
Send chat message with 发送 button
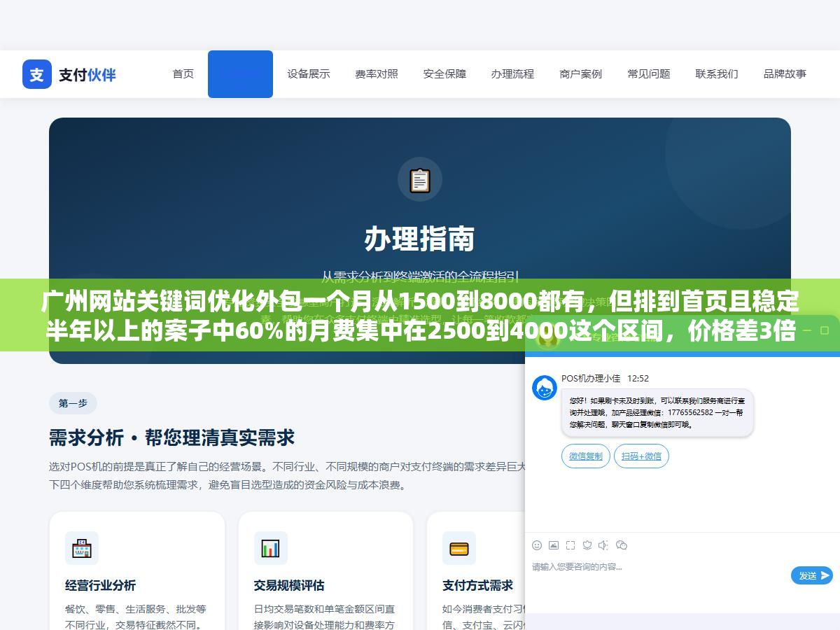click(x=812, y=575)
